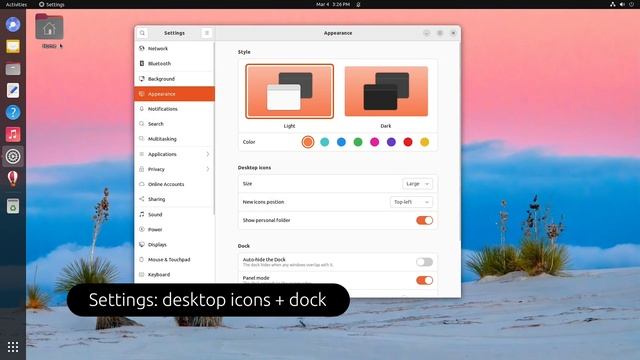Go to Bluetooth settings
The height and width of the screenshot is (360, 640).
point(174,63)
